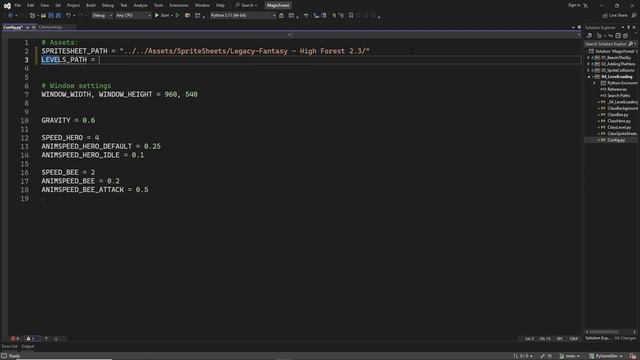This screenshot has width=640, height=360.
Task: Click the Navigate Backward toolbar icon
Action: click(10, 16)
